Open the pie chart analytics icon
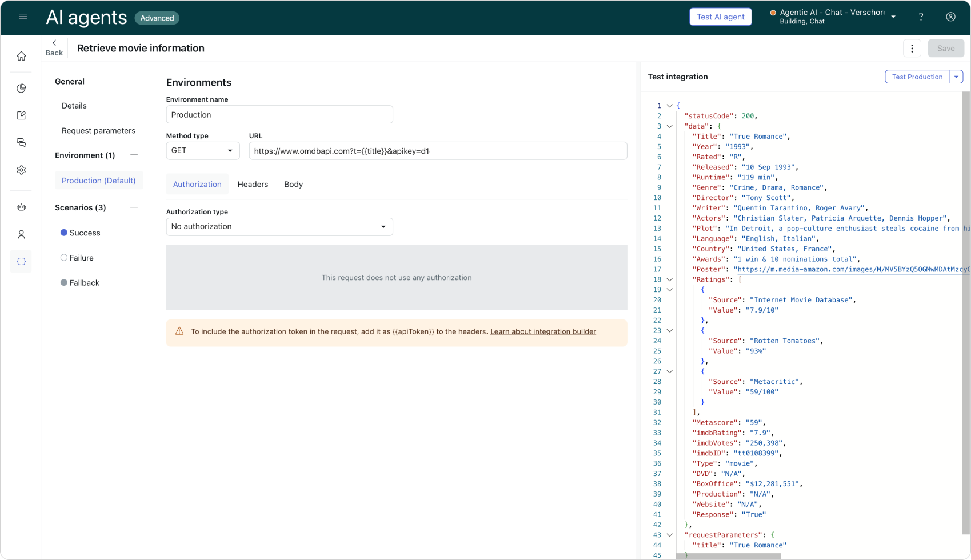 click(x=21, y=88)
